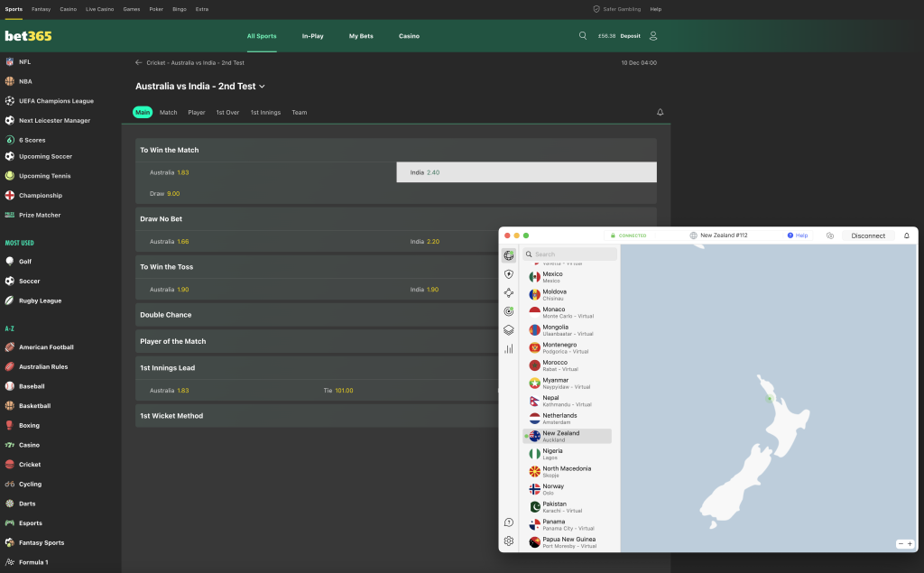Go back using the breadcrumb arrow

138,62
